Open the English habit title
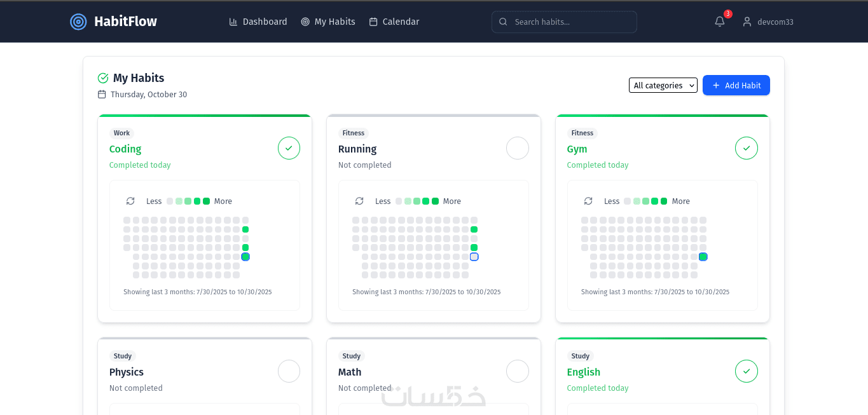The height and width of the screenshot is (415, 868). coord(584,372)
